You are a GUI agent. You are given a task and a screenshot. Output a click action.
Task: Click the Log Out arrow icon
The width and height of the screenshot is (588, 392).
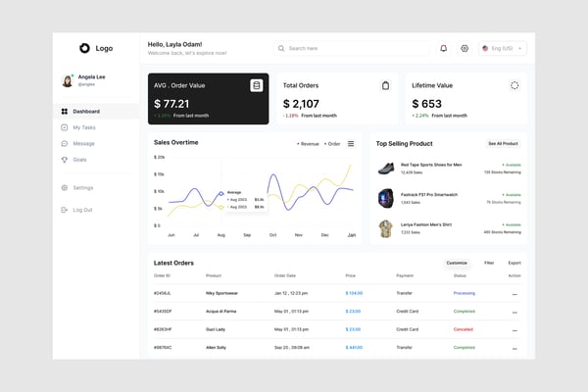coord(65,210)
